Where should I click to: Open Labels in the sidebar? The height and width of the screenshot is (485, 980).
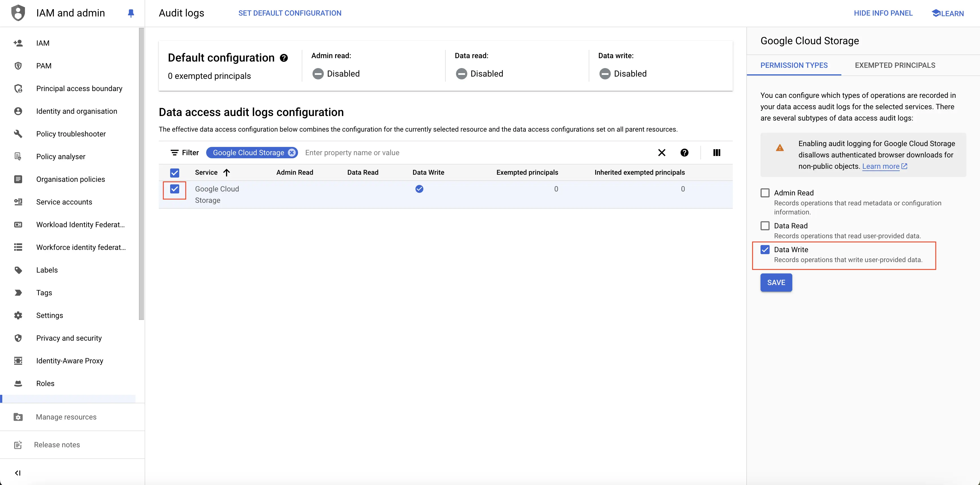(x=47, y=270)
